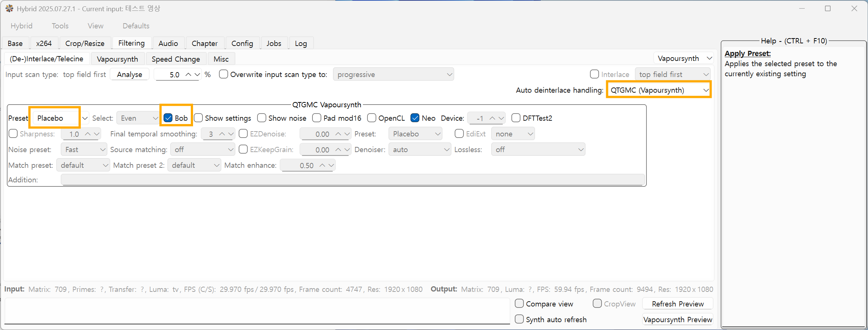Image resolution: width=868 pixels, height=330 pixels.
Task: Open the Auto deinterlace handling dropdown
Action: [x=659, y=90]
